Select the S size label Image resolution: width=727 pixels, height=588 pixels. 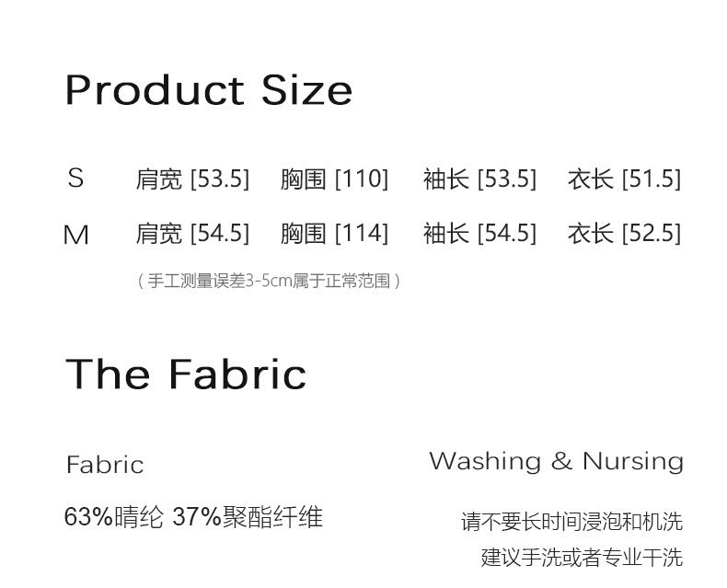[x=75, y=178]
